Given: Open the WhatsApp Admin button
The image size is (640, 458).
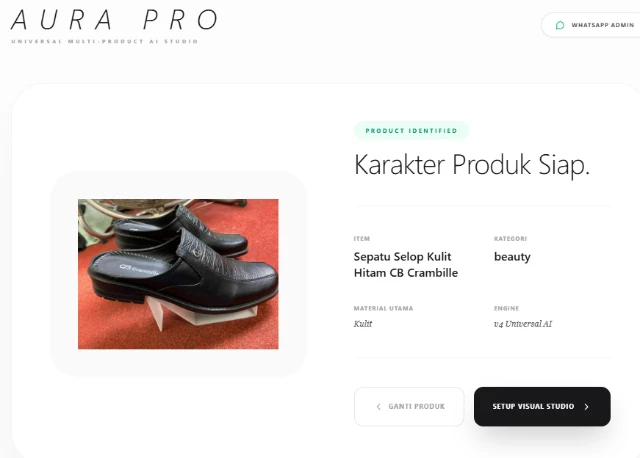Looking at the screenshot, I should [x=591, y=25].
